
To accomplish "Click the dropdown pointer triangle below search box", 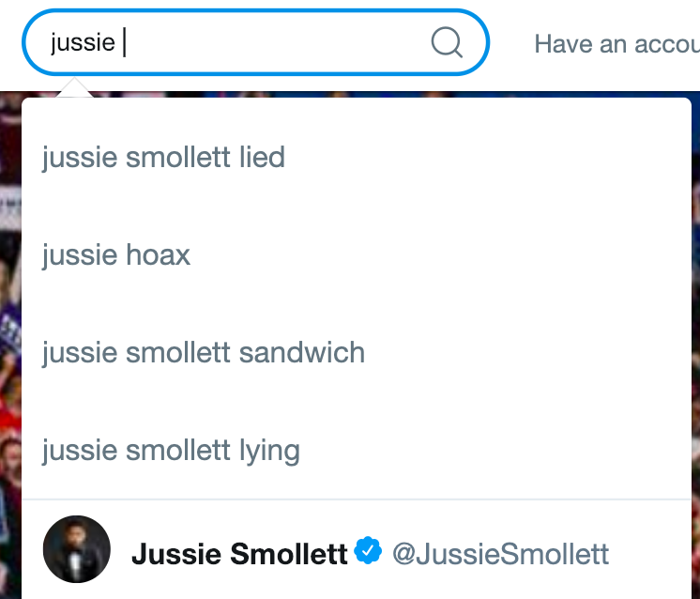I will coord(74,88).
